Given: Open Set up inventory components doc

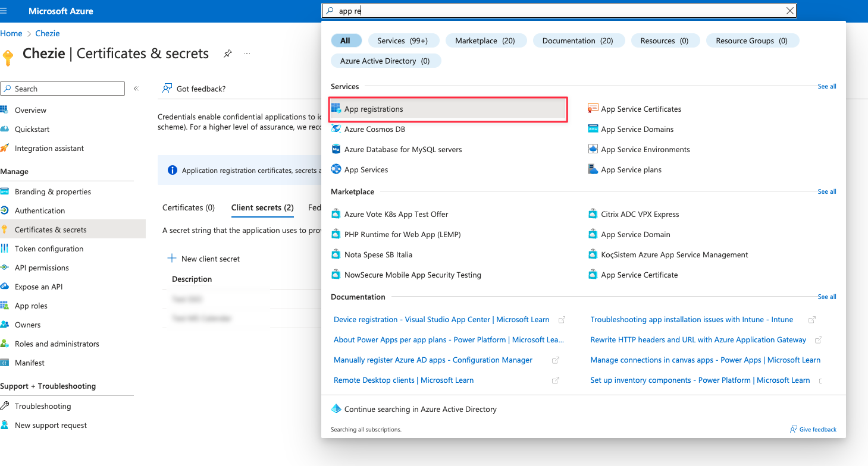Looking at the screenshot, I should [x=700, y=380].
